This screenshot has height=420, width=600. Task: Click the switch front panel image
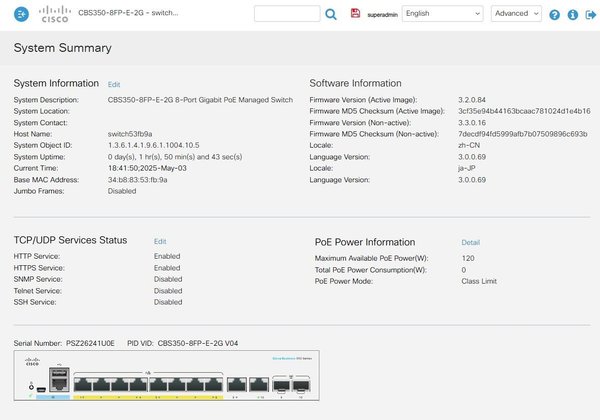point(166,376)
